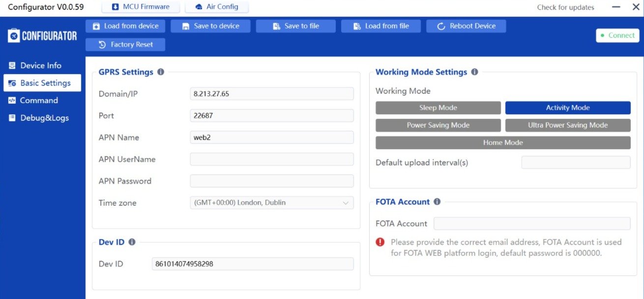Click the Working Mode Settings info icon

coord(474,72)
